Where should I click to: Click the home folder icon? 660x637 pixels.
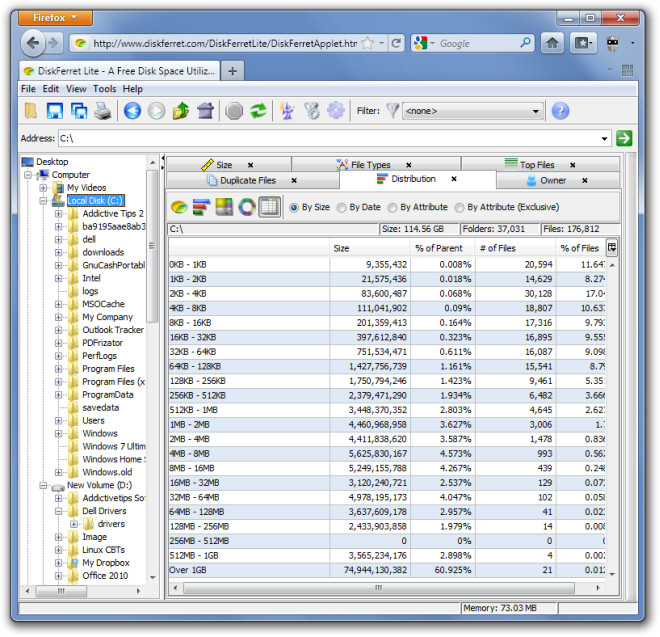tap(205, 111)
